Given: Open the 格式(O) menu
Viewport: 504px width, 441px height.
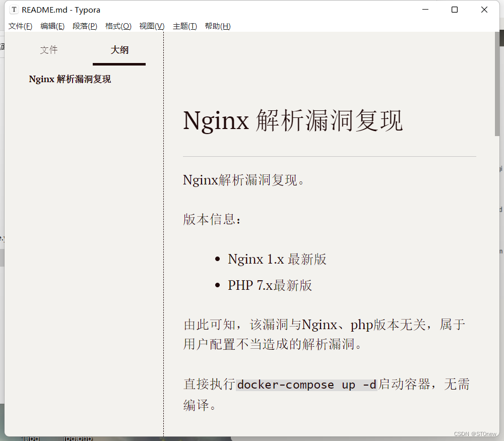Looking at the screenshot, I should point(118,26).
